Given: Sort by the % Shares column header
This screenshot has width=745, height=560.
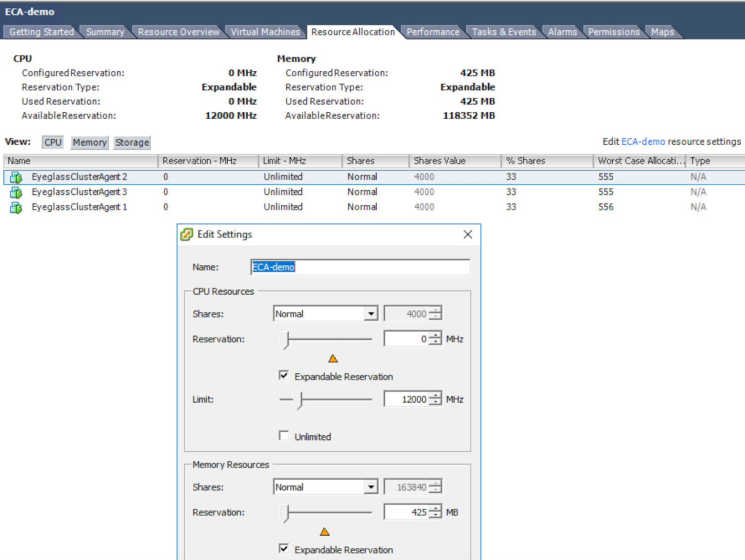Looking at the screenshot, I should 547,161.
